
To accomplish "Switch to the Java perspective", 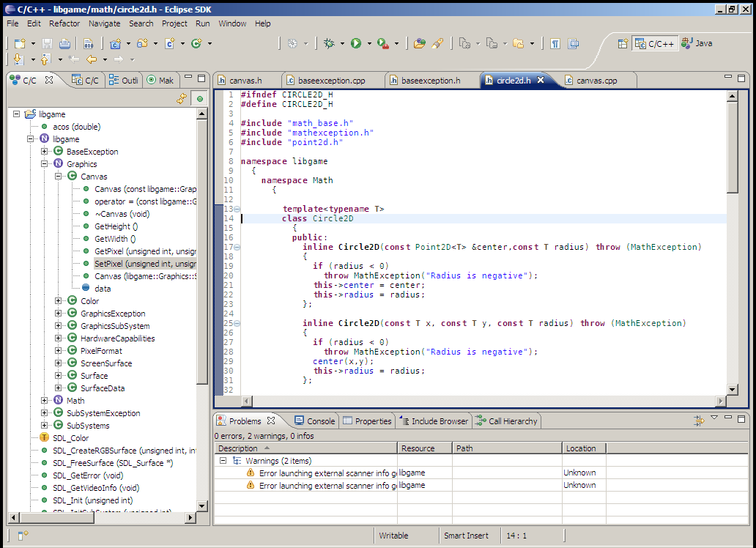I will (x=697, y=43).
